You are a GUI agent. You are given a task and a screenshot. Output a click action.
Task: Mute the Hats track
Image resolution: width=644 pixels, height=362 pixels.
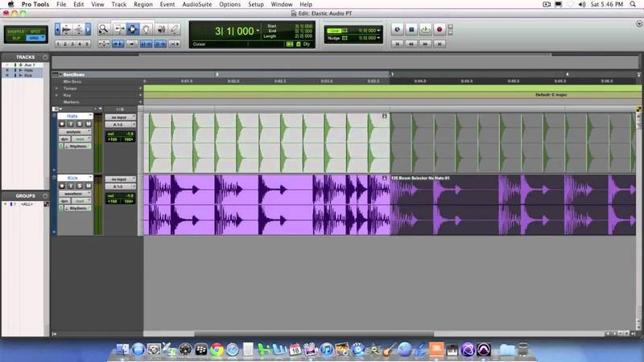click(89, 124)
